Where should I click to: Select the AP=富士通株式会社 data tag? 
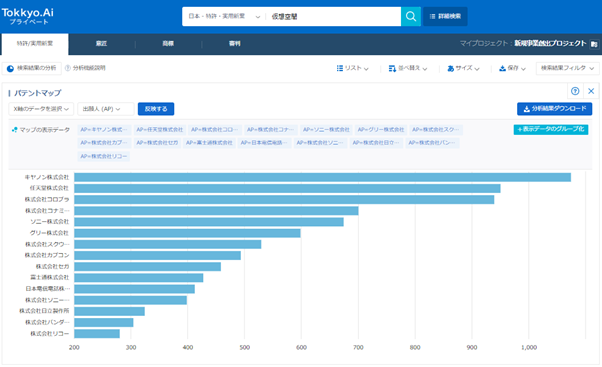(x=209, y=143)
